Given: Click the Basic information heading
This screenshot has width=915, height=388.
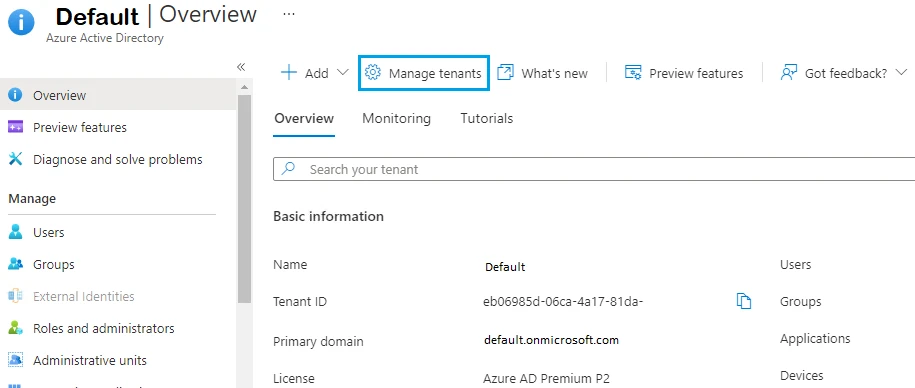Looking at the screenshot, I should [x=329, y=216].
